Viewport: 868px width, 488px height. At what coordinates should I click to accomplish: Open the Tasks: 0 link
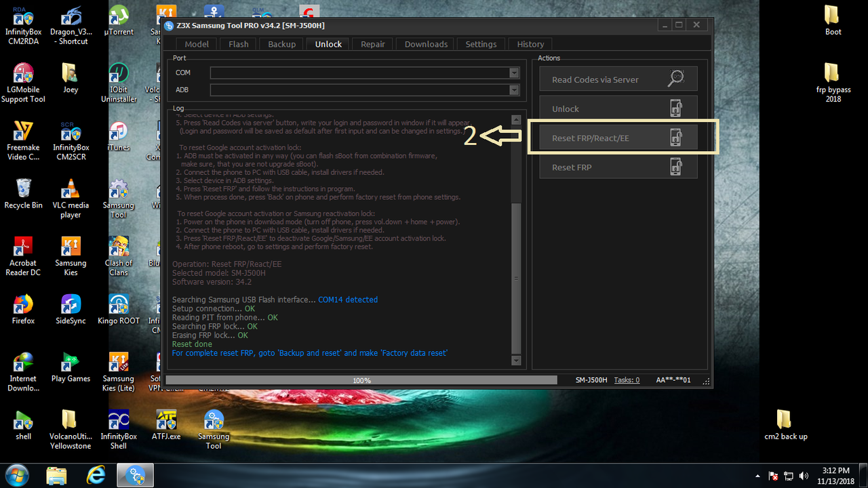(x=627, y=380)
